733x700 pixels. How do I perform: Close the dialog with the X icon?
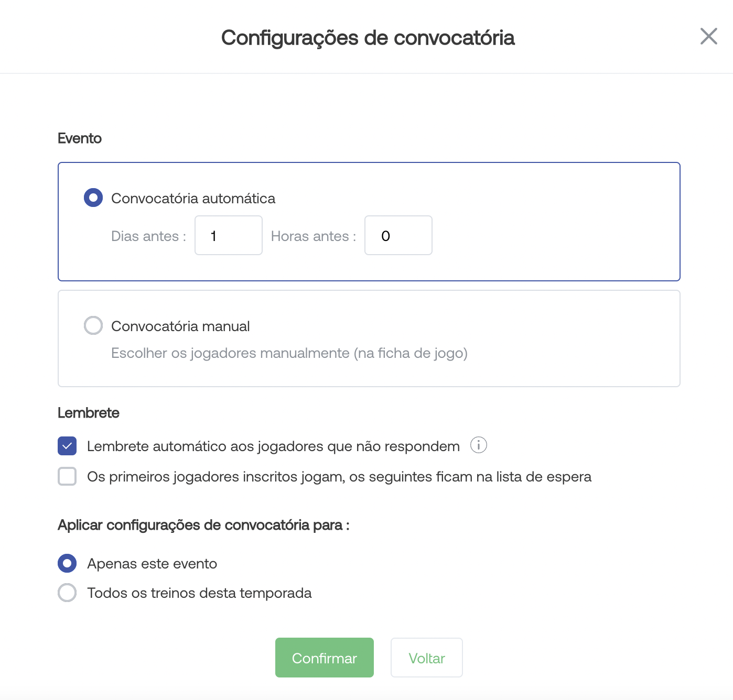pyautogui.click(x=708, y=37)
